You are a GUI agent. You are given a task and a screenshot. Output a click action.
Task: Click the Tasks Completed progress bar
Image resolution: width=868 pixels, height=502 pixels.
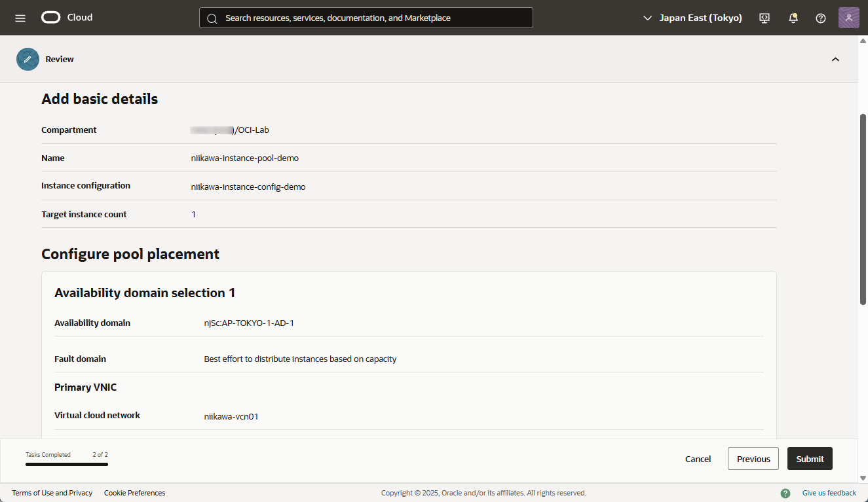click(x=67, y=464)
